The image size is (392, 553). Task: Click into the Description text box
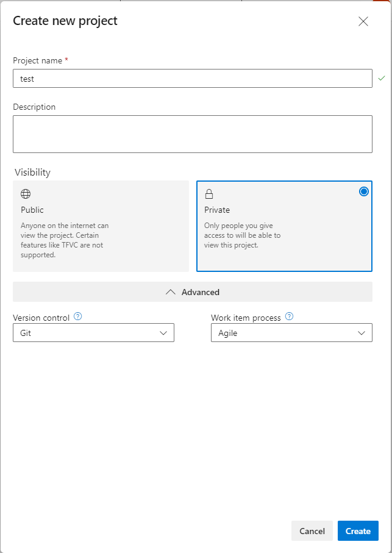pyautogui.click(x=192, y=134)
